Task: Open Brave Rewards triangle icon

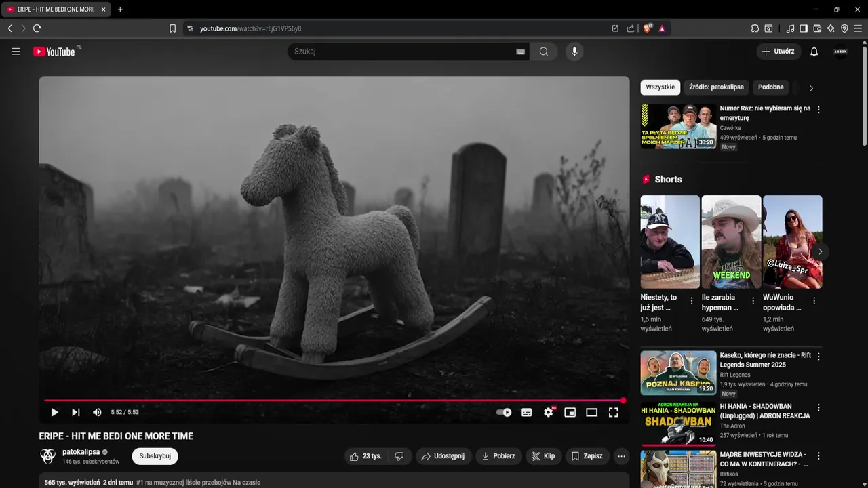Action: tap(662, 28)
